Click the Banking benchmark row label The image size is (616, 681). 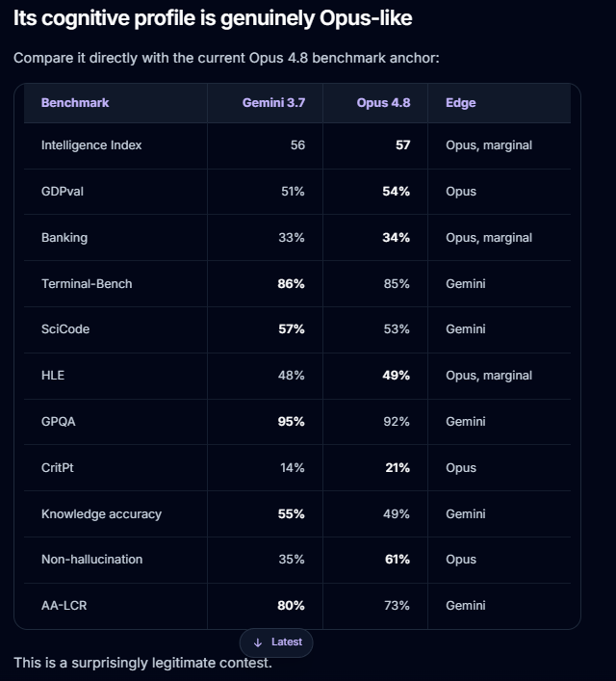[64, 238]
